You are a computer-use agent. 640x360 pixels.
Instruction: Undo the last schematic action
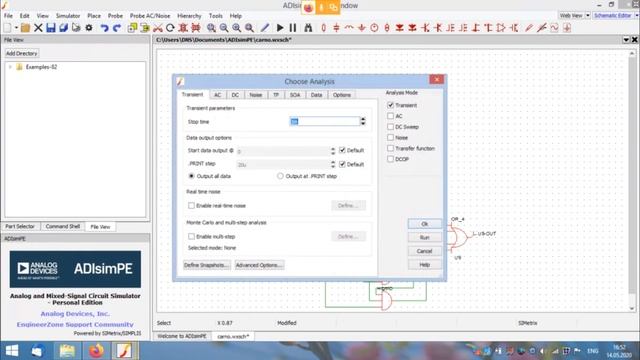click(104, 28)
